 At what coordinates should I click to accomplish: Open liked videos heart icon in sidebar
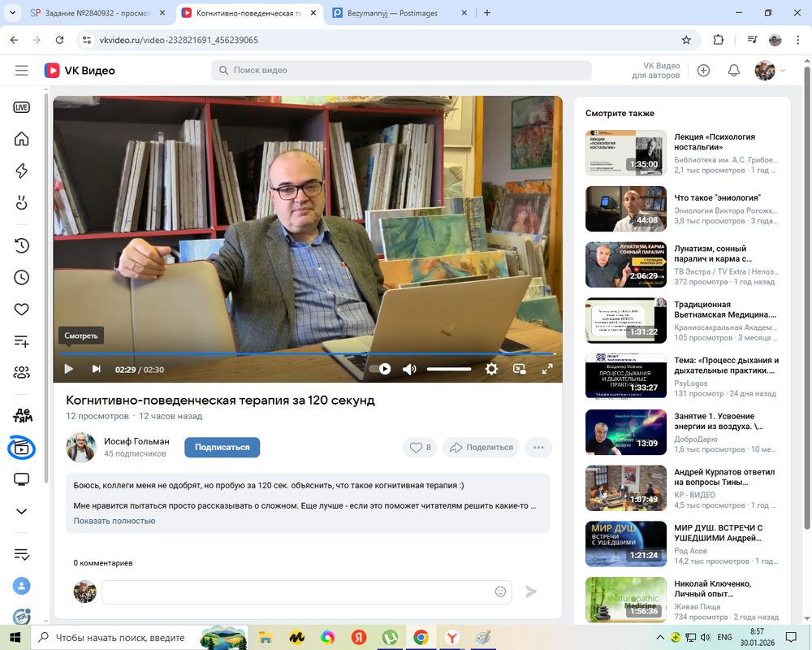pos(21,310)
